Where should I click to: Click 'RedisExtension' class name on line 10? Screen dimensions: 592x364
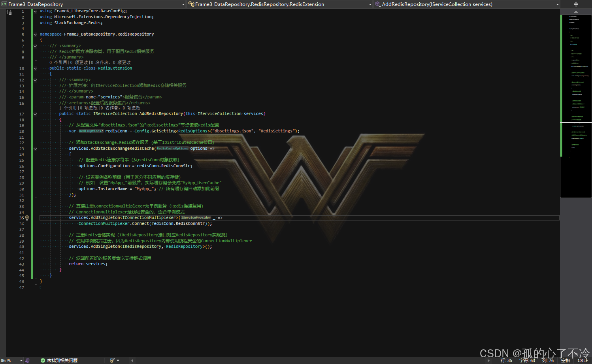[115, 68]
